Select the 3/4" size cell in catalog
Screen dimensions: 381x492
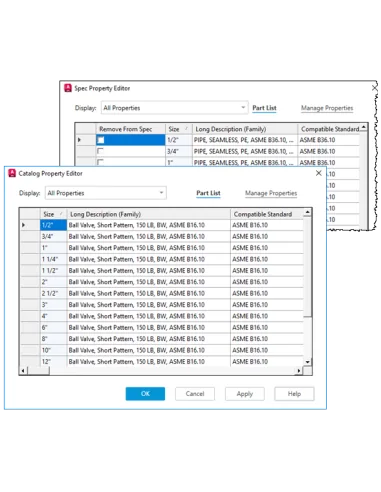coord(53,236)
